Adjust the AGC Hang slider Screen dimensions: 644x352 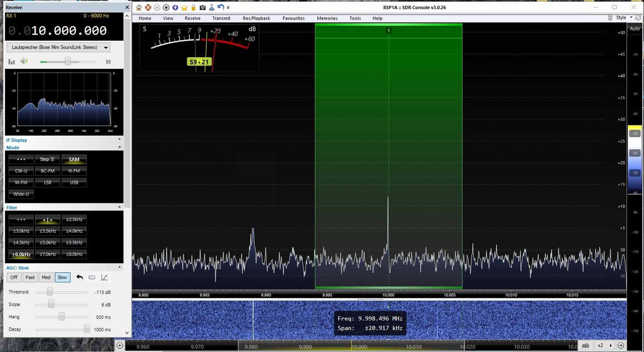pos(62,316)
